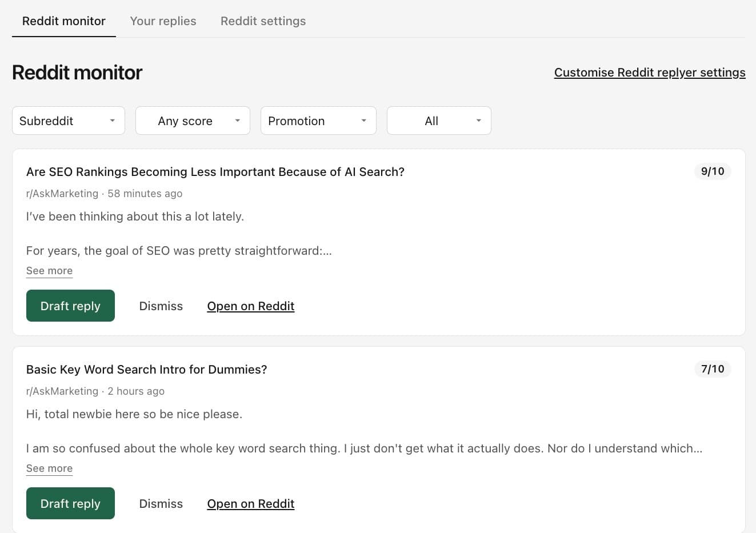Dismiss the SEO Rankings post
This screenshot has height=533, width=756.
tap(161, 306)
